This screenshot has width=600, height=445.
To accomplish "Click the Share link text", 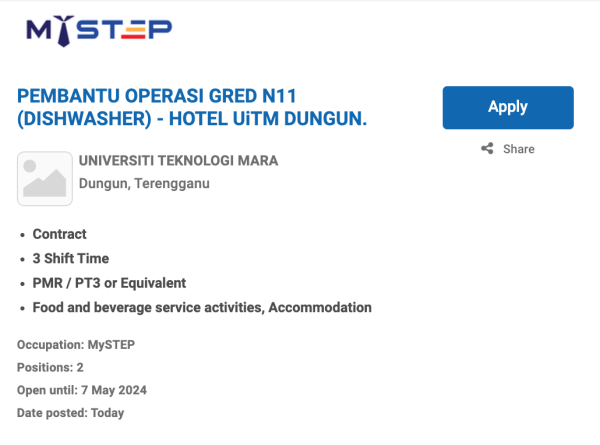I will [518, 149].
